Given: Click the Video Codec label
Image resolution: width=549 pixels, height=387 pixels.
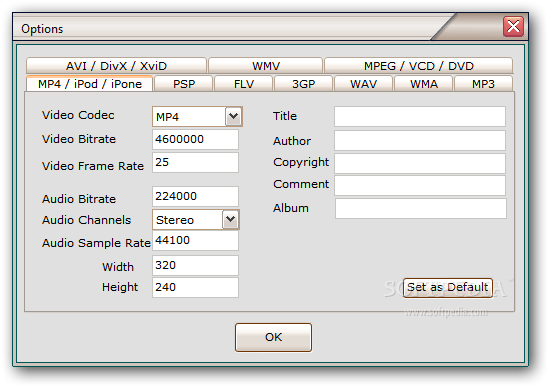Looking at the screenshot, I should point(78,115).
